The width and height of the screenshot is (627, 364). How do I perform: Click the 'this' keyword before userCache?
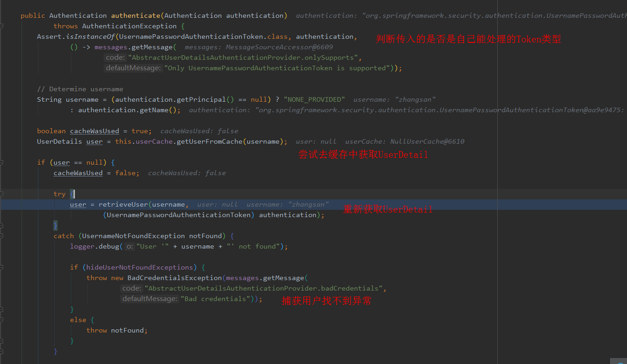(123, 141)
